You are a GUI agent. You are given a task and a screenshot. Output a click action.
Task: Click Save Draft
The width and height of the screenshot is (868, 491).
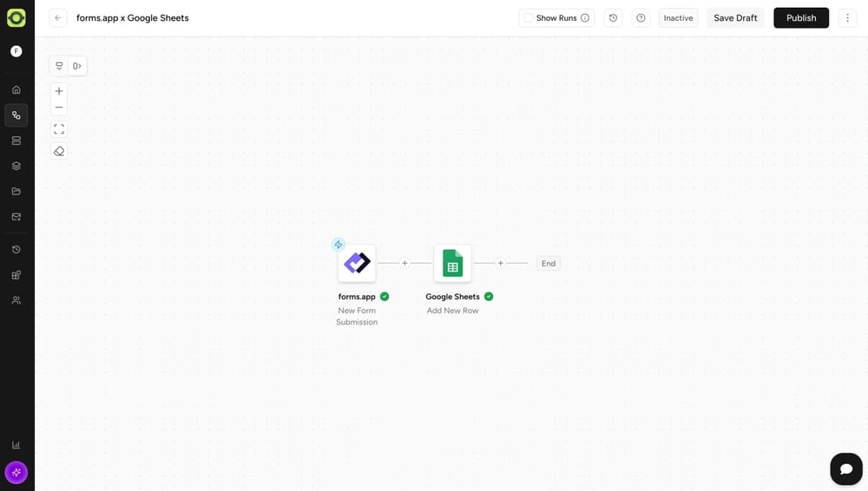pyautogui.click(x=735, y=17)
